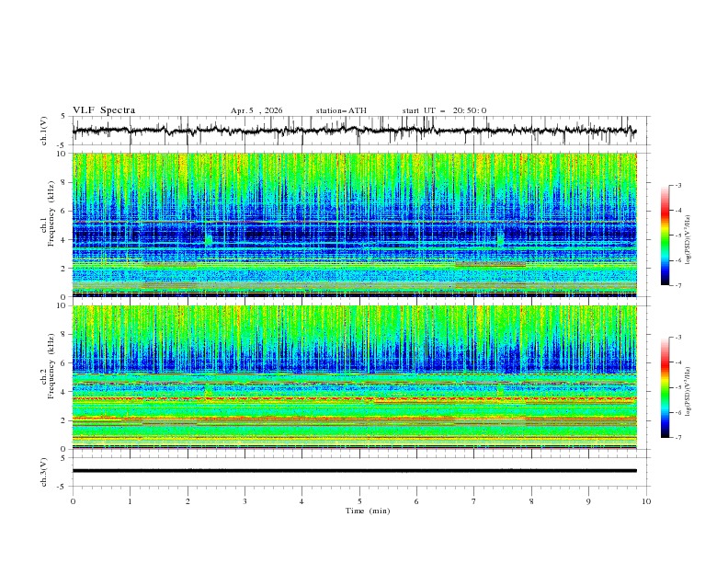Click the 'Time (min)' axis label
728x563 pixels.
(368, 511)
